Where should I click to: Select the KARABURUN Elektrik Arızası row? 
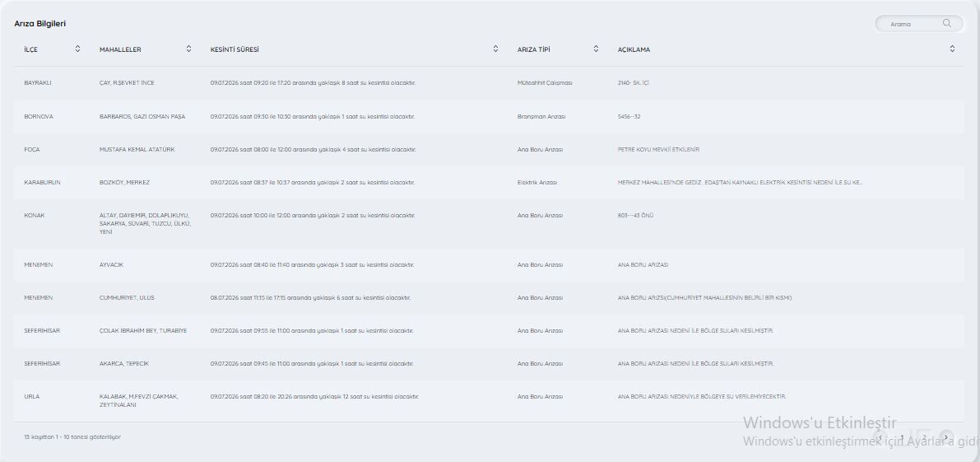click(489, 183)
